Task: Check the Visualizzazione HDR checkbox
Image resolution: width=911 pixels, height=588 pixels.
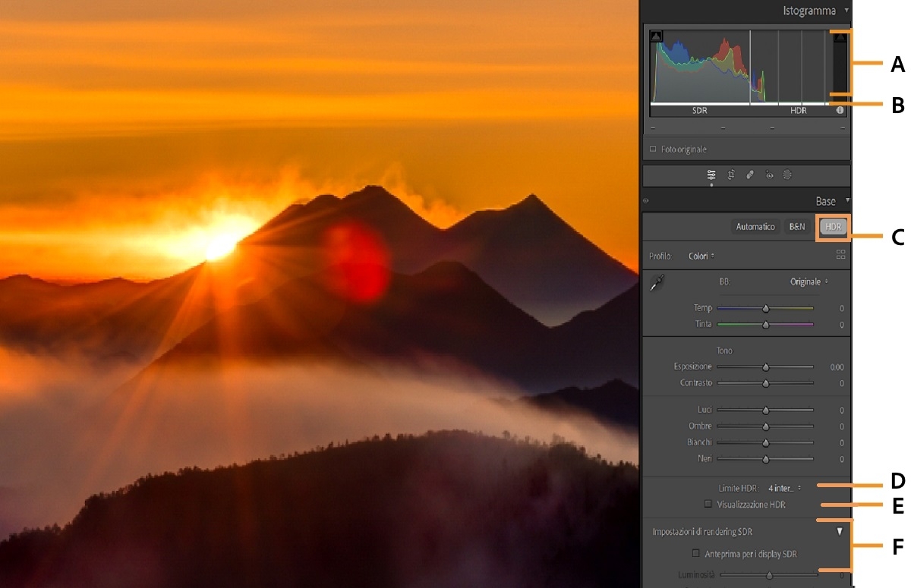Action: (x=708, y=504)
